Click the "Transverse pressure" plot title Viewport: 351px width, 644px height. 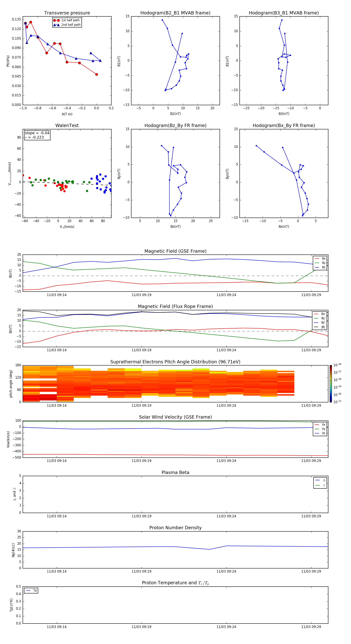pos(67,13)
